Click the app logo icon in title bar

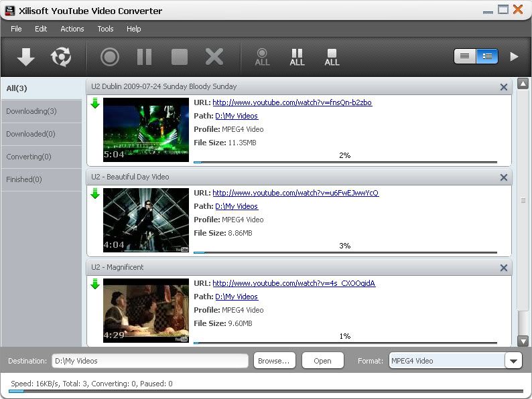[10, 11]
